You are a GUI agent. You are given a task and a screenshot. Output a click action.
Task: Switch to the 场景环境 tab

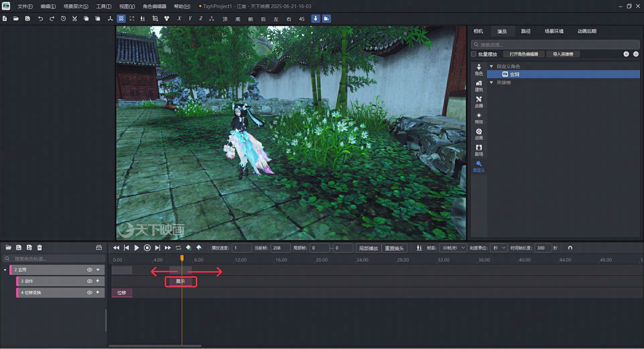pos(554,31)
